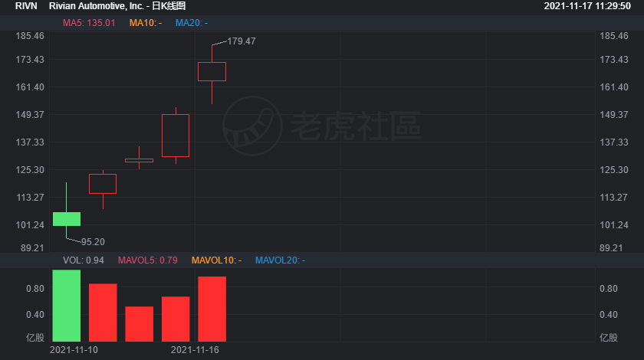Click the VOL: 0.94 label

[84, 260]
